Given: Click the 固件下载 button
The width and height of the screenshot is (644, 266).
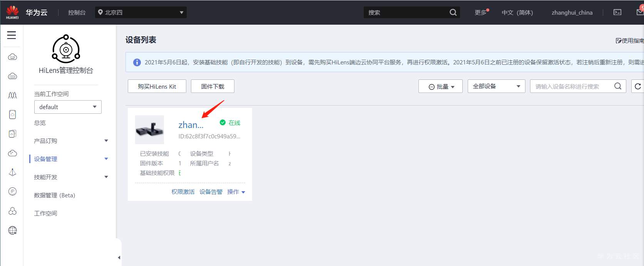Looking at the screenshot, I should tap(212, 86).
